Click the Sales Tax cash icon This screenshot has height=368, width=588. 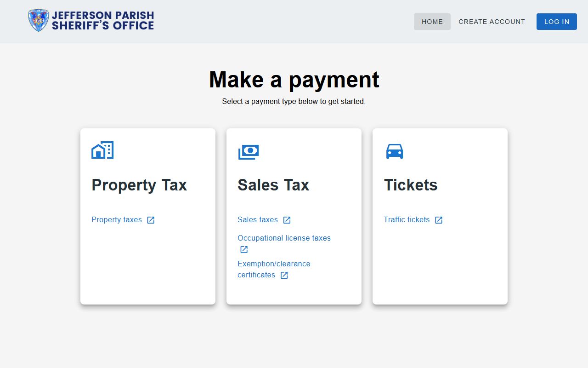point(249,152)
